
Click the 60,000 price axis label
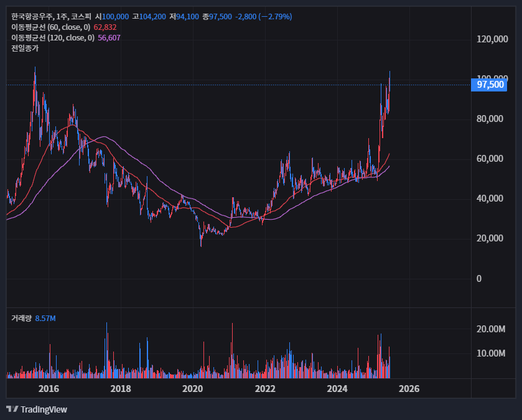click(490, 159)
